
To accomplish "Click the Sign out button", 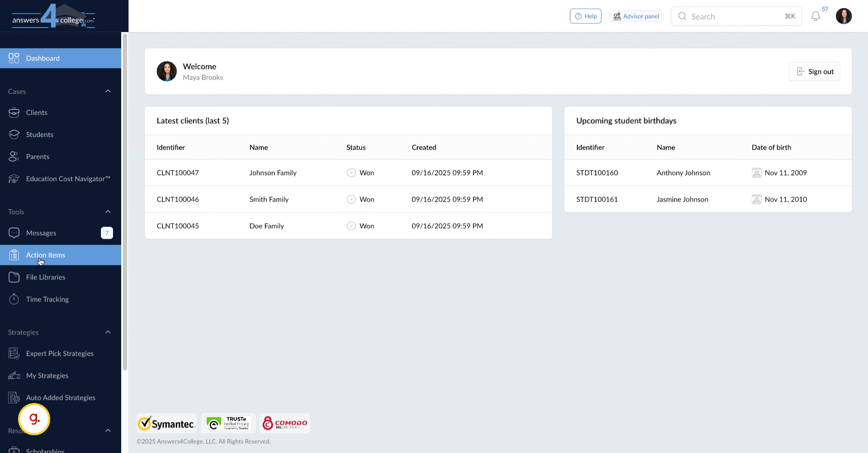I will coord(814,71).
